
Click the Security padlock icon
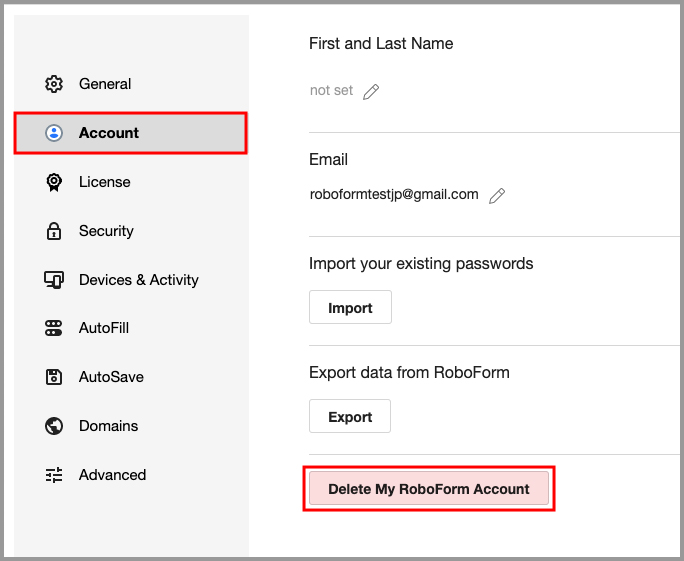coord(54,231)
